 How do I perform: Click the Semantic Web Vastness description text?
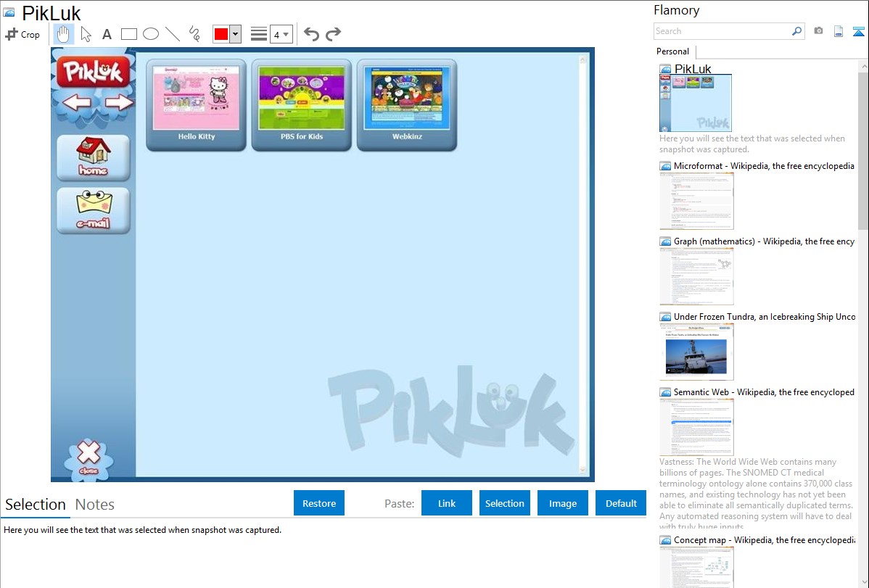(x=756, y=494)
